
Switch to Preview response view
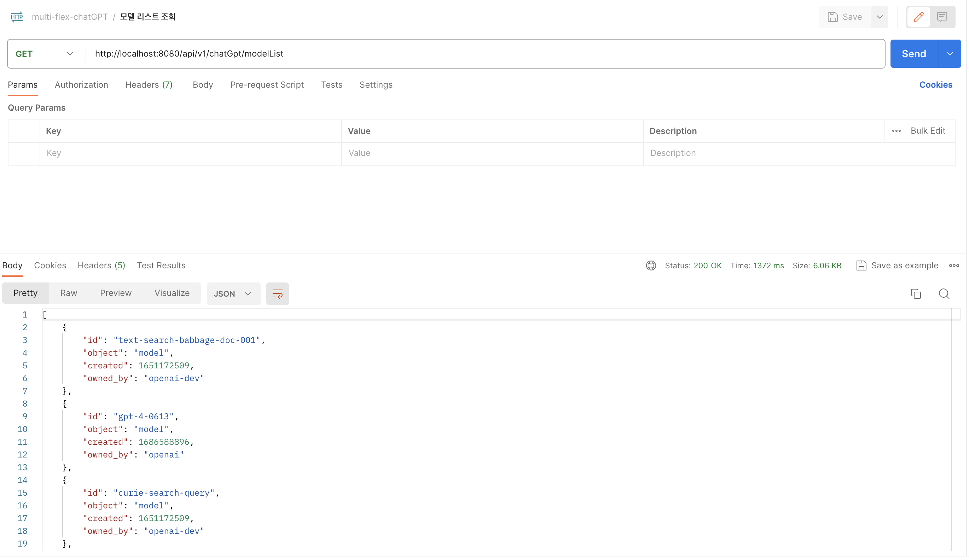[115, 293]
